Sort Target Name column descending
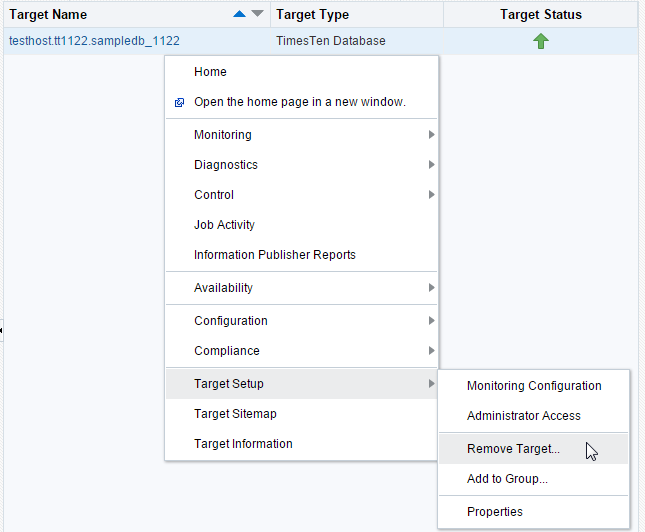This screenshot has height=532, width=645. (258, 14)
